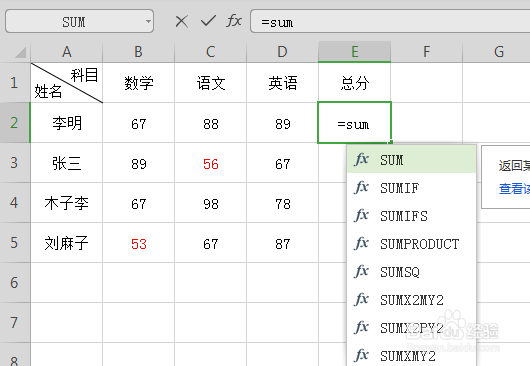Choose SUMIF from the autocomplete list

pyautogui.click(x=411, y=188)
